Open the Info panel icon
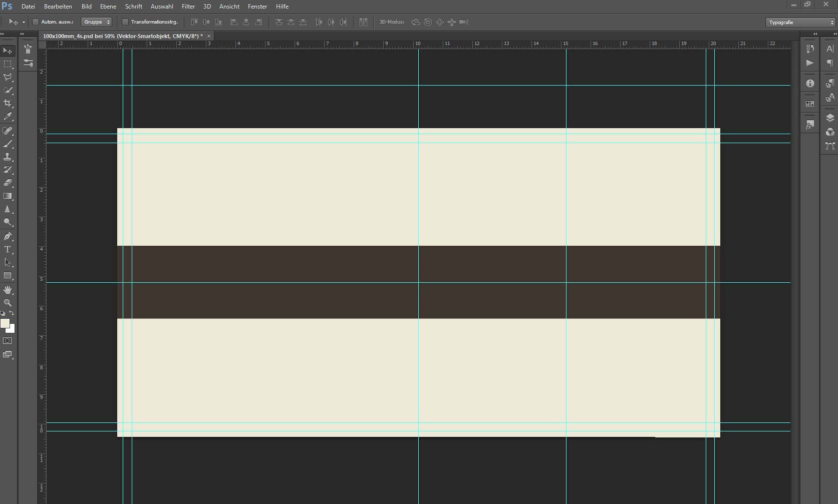 point(810,83)
